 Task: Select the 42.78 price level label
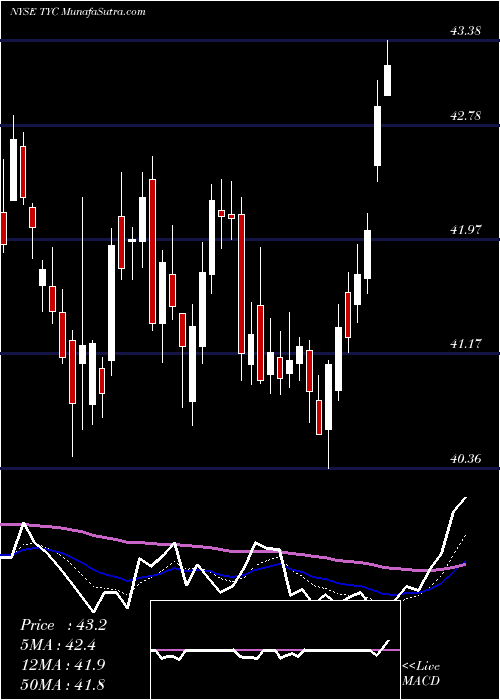[x=465, y=116]
